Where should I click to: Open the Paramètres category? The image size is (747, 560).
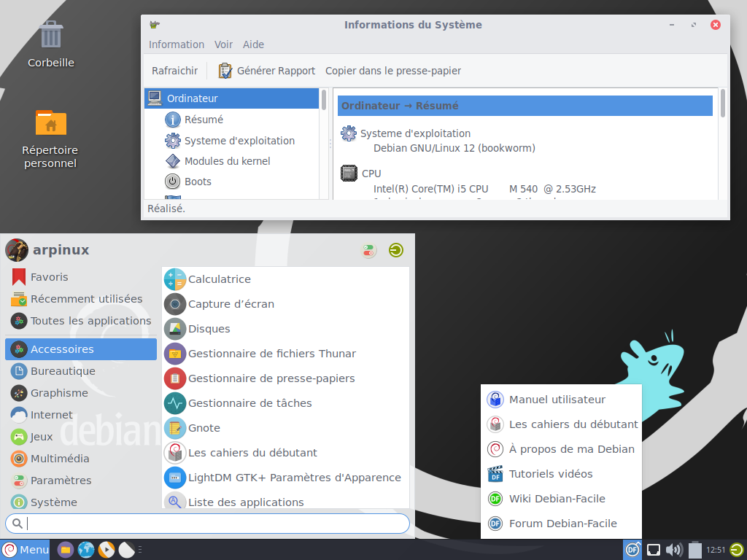coord(81,481)
